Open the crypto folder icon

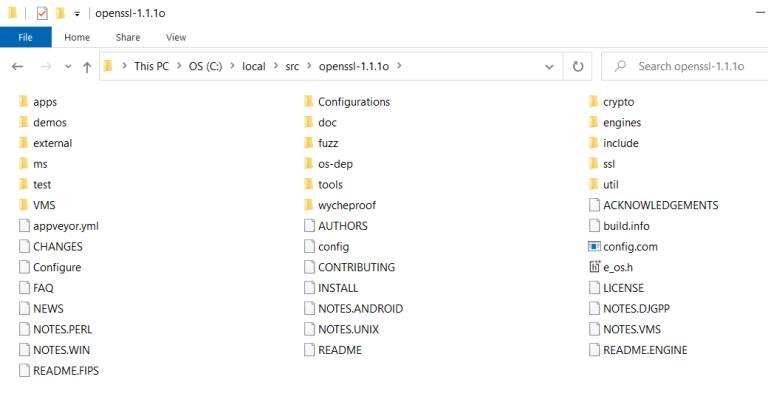pyautogui.click(x=594, y=102)
